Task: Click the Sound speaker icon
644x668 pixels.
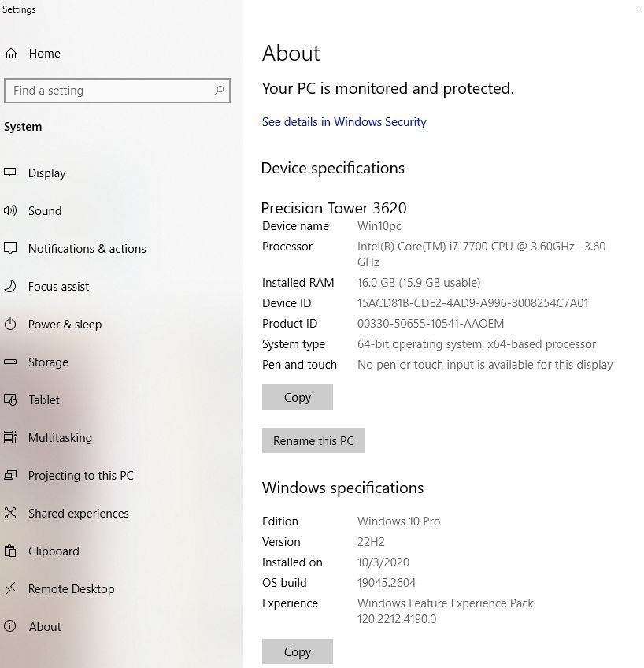Action: [x=10, y=210]
